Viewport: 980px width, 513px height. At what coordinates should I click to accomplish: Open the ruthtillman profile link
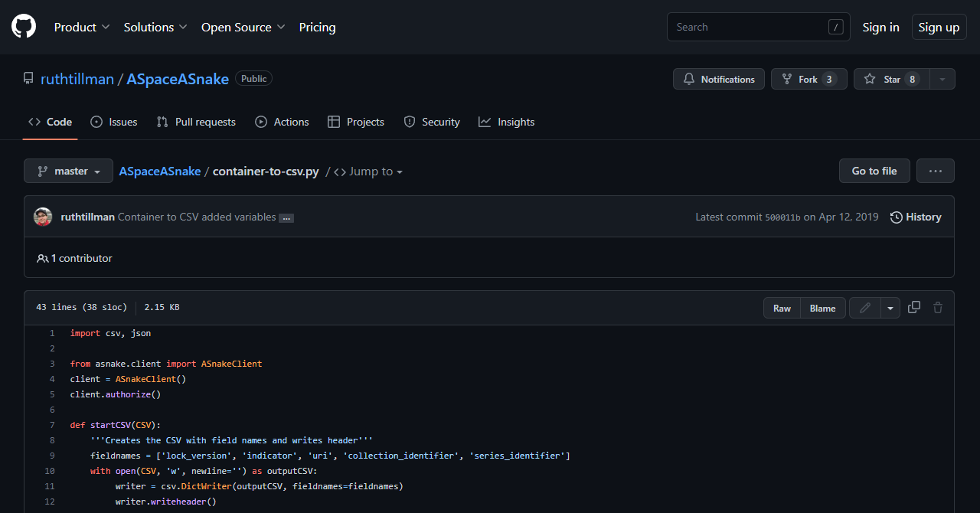pos(77,78)
